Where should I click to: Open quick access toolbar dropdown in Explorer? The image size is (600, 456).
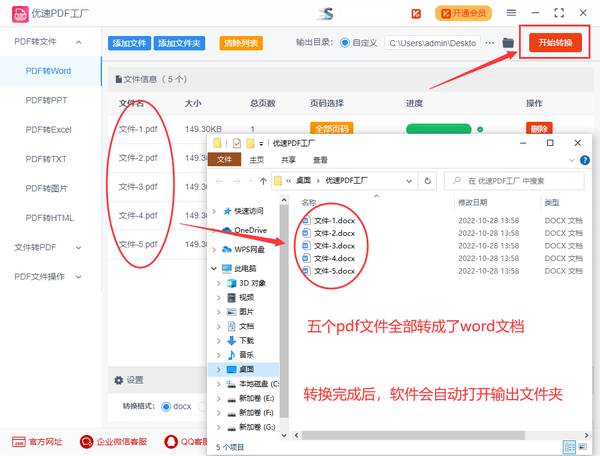(x=261, y=144)
